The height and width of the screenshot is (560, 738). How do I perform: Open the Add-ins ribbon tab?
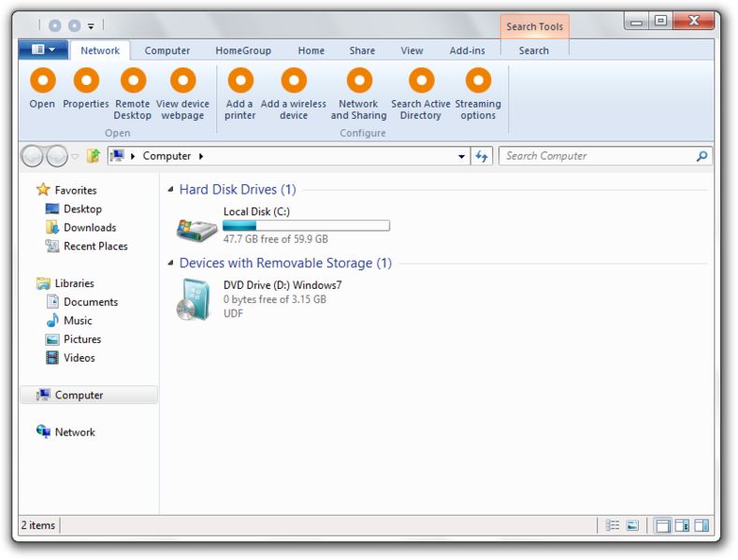tap(467, 50)
